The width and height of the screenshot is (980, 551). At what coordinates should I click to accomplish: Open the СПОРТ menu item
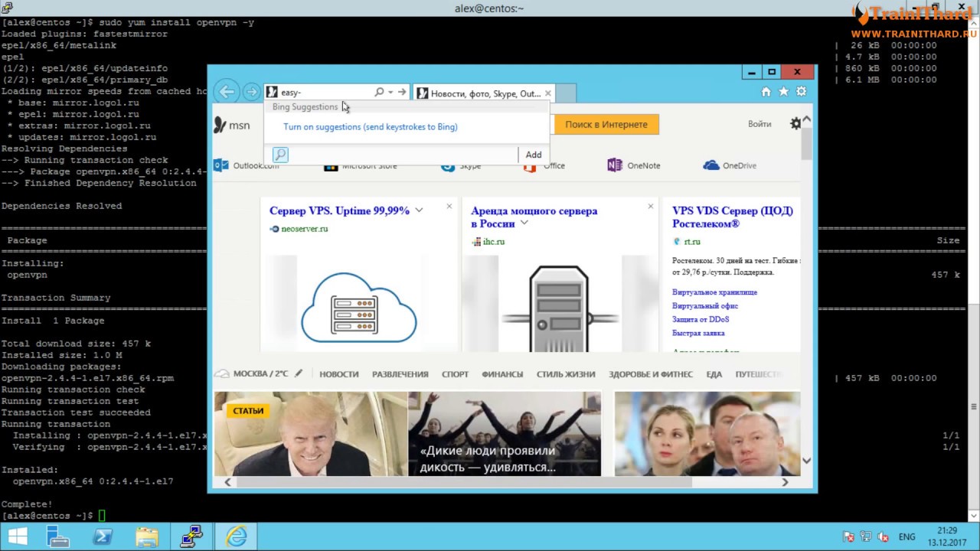point(455,374)
